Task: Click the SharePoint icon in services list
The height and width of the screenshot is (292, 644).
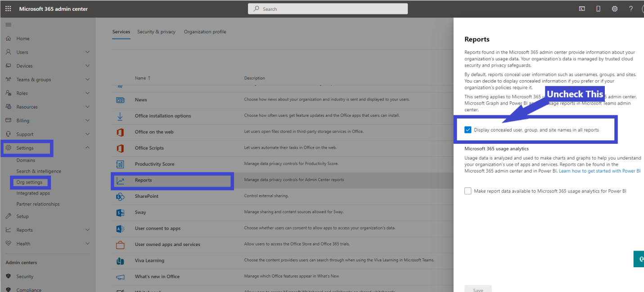Action: [x=121, y=196]
